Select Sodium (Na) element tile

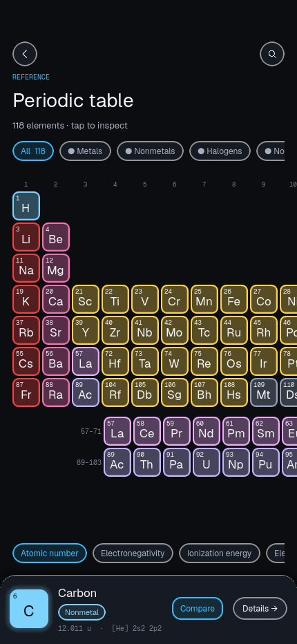[x=26, y=268]
